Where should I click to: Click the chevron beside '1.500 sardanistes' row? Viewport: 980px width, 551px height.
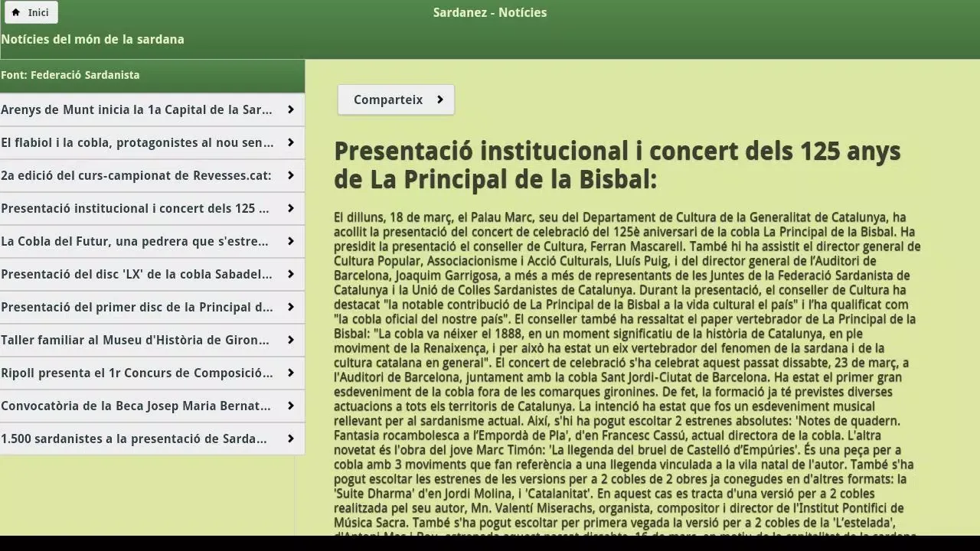coord(291,439)
